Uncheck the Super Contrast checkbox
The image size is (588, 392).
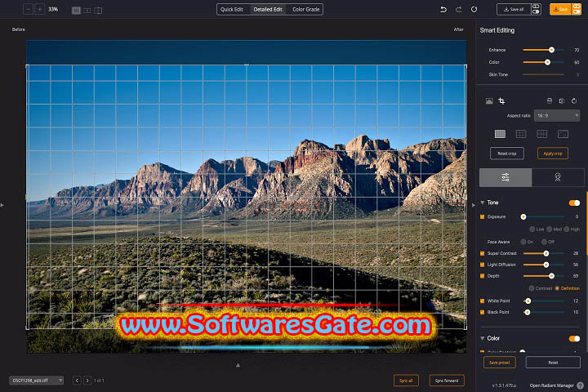483,254
